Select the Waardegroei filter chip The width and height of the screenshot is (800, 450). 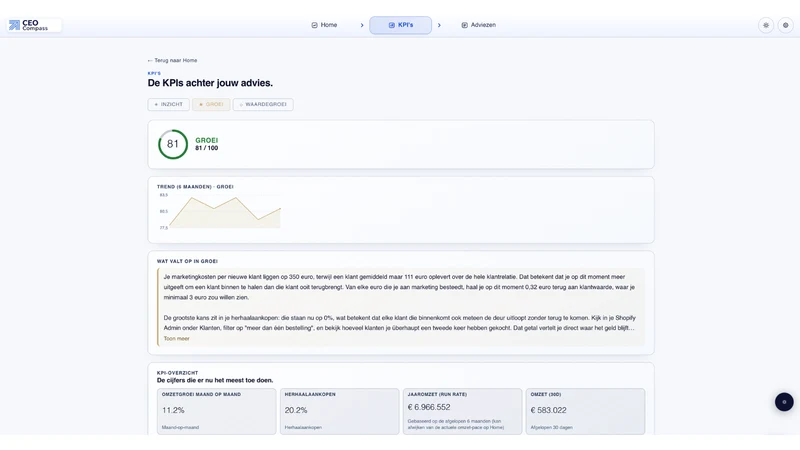(x=263, y=104)
